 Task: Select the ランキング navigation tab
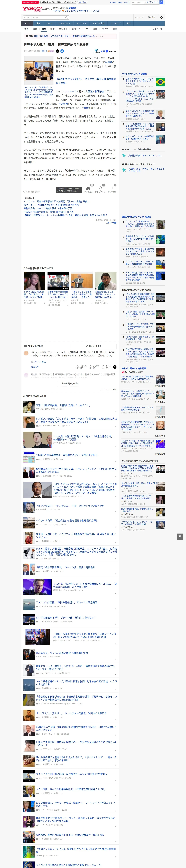point(115,24)
